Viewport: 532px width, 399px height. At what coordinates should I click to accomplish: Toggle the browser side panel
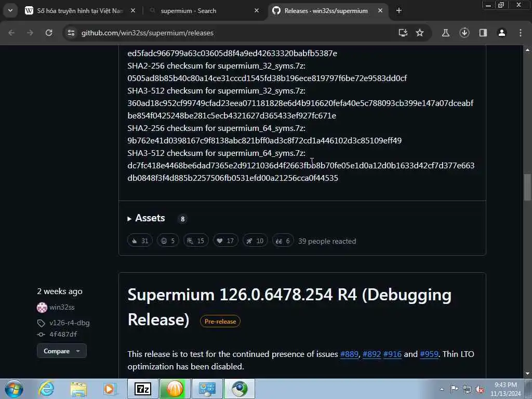tap(483, 33)
